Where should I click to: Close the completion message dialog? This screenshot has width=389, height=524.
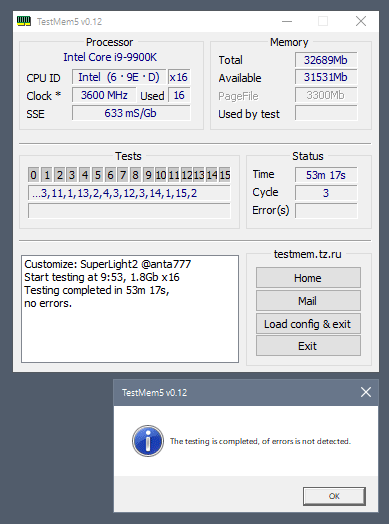tap(366, 392)
